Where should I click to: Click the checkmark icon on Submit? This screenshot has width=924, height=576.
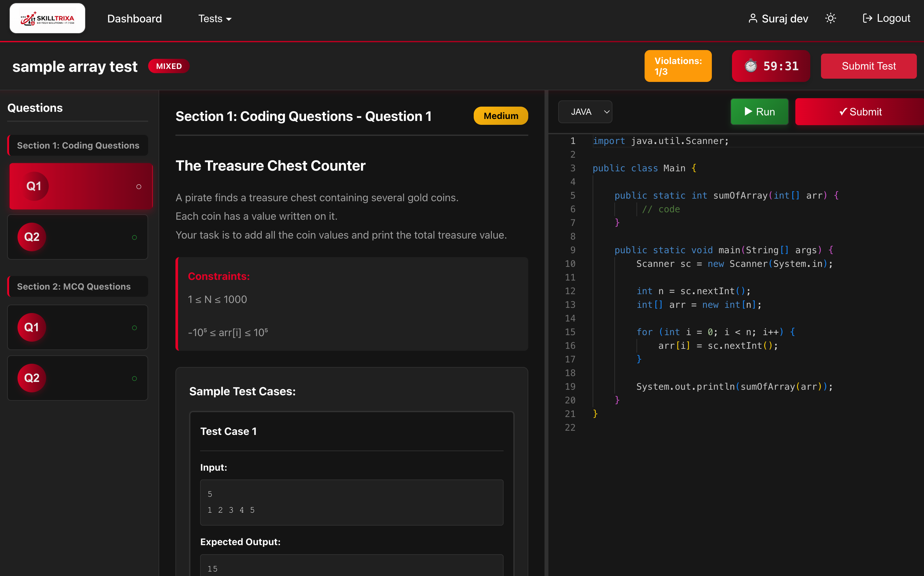click(843, 111)
